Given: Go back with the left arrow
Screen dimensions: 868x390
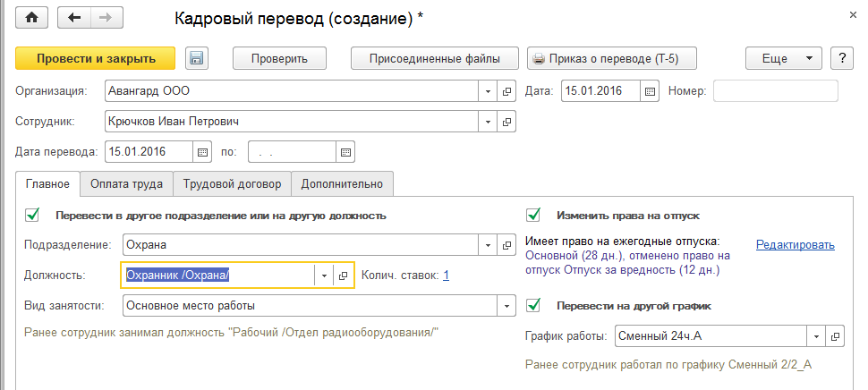Looking at the screenshot, I should (x=74, y=16).
